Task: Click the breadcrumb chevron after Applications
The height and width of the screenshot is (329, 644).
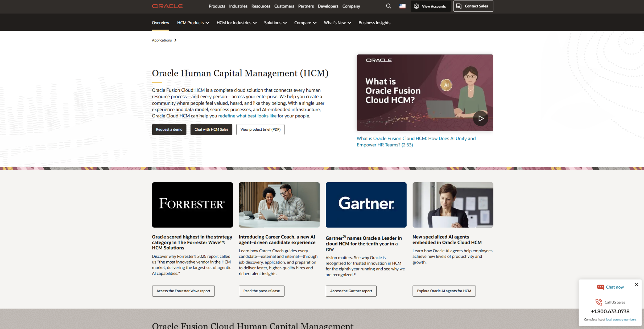Action: pyautogui.click(x=175, y=40)
